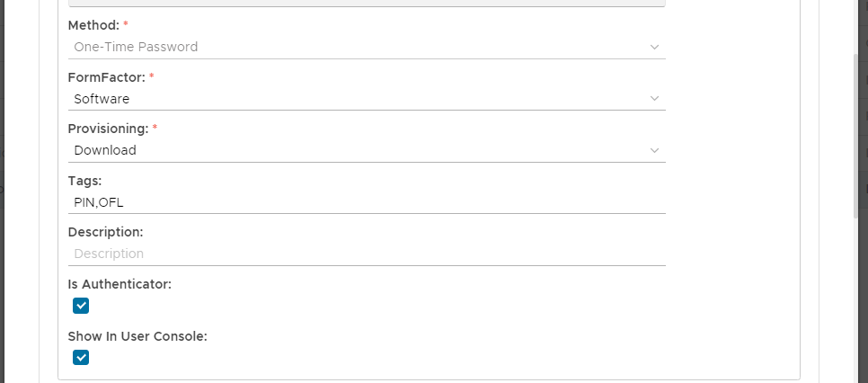This screenshot has width=868, height=383.
Task: Select the Provisioning label text
Action: tap(108, 129)
